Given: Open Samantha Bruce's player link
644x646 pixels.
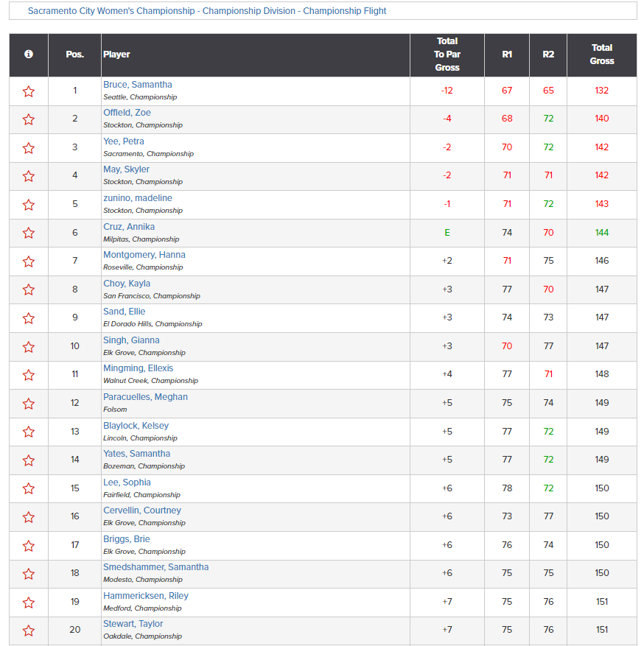Looking at the screenshot, I should (x=137, y=85).
